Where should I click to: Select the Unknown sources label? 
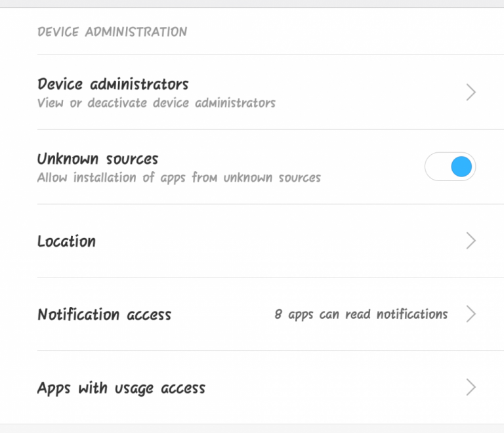pos(98,159)
